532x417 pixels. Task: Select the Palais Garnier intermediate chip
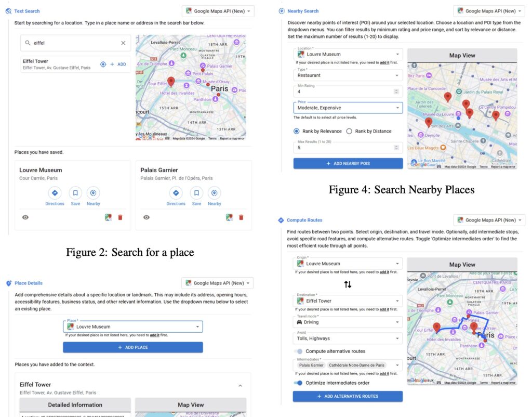[x=311, y=366]
